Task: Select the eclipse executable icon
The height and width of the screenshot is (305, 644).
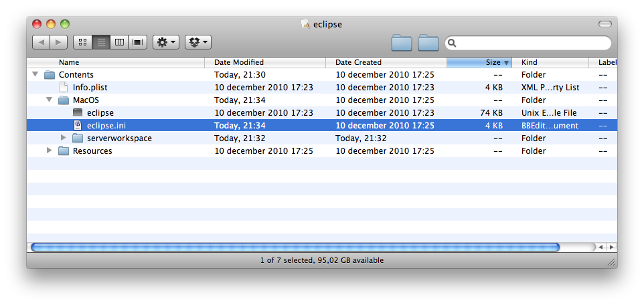Action: (x=78, y=112)
